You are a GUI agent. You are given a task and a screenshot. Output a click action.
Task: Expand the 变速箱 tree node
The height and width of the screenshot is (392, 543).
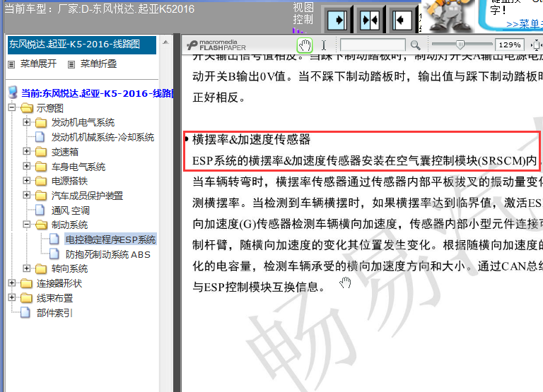(x=26, y=151)
